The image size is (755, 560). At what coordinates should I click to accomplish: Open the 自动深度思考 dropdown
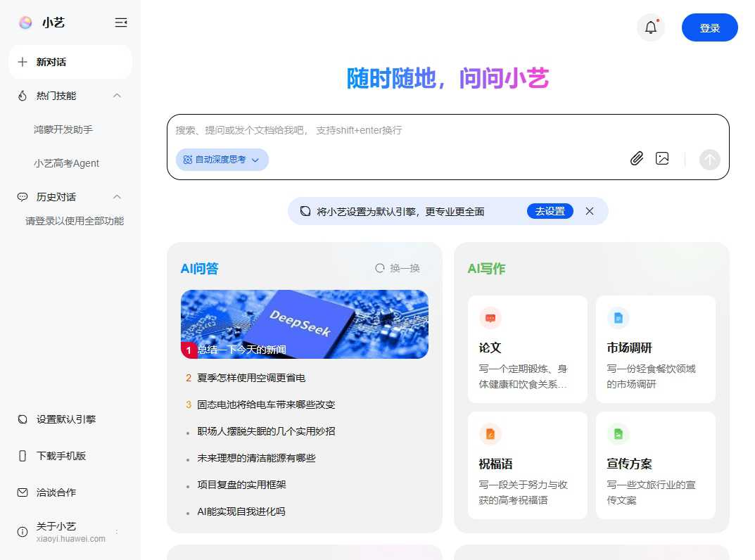click(x=222, y=160)
